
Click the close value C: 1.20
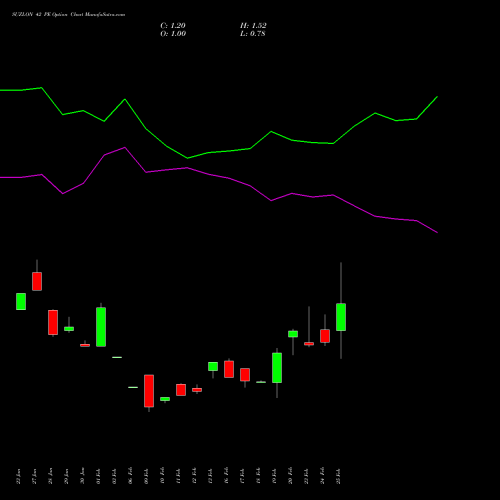(x=173, y=26)
